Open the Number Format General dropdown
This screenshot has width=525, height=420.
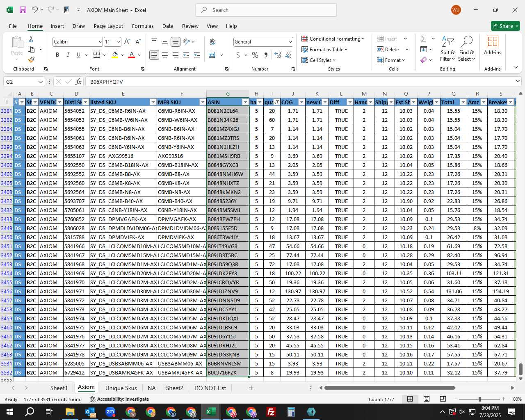290,42
